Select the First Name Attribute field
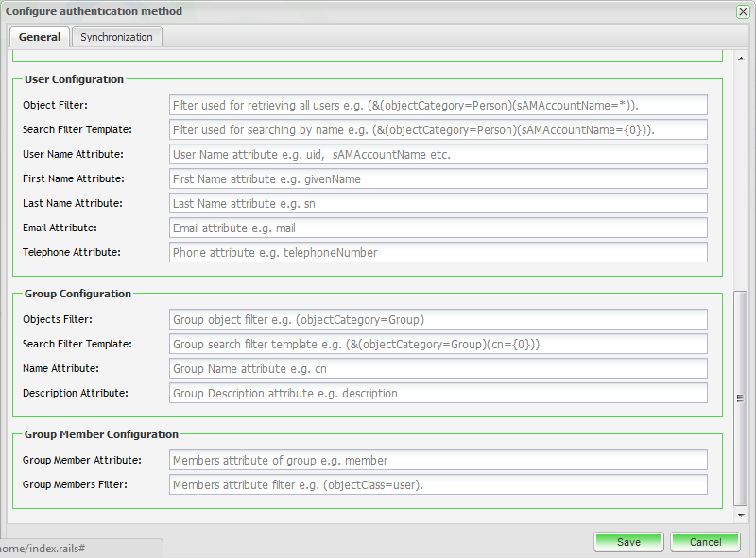This screenshot has width=756, height=558. coord(438,178)
